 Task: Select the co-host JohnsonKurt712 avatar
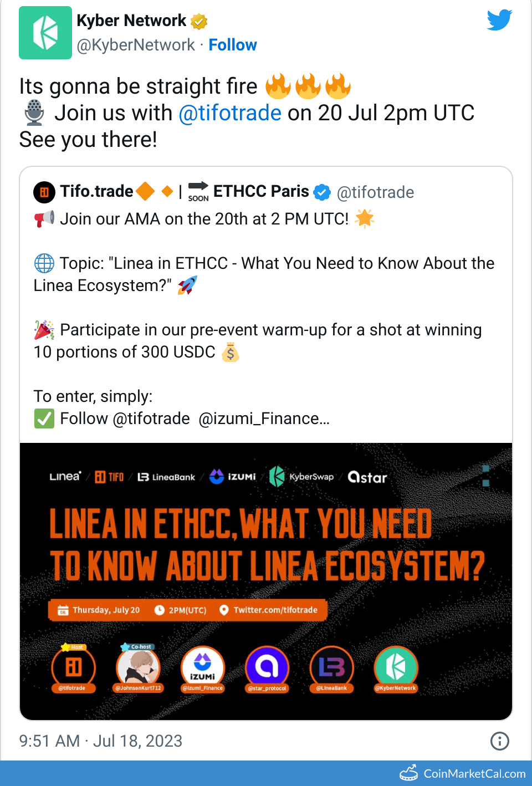tap(138, 667)
